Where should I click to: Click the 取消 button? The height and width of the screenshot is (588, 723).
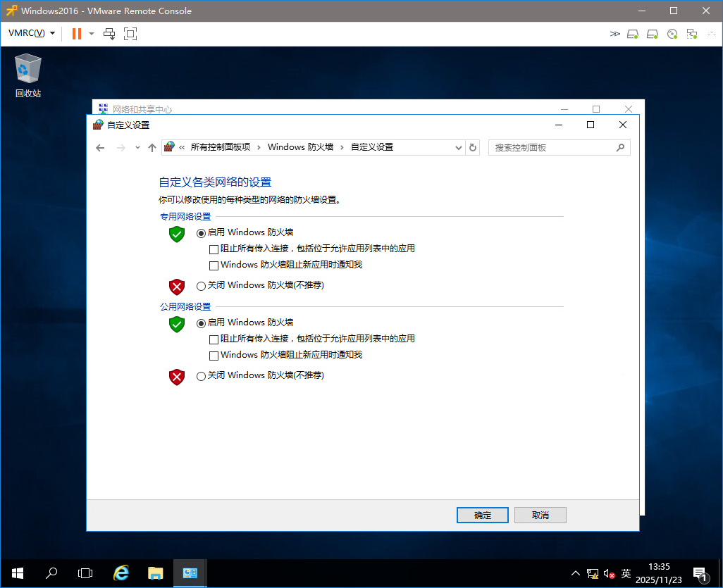click(x=540, y=515)
